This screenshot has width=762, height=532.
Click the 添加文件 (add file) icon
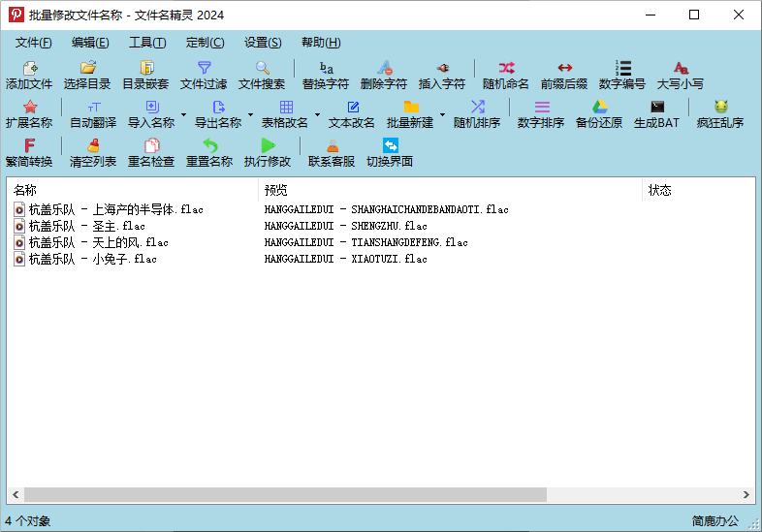[30, 68]
